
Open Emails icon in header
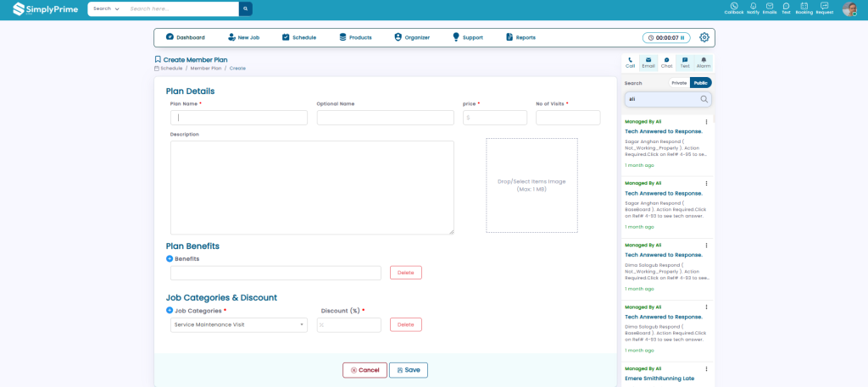770,8
